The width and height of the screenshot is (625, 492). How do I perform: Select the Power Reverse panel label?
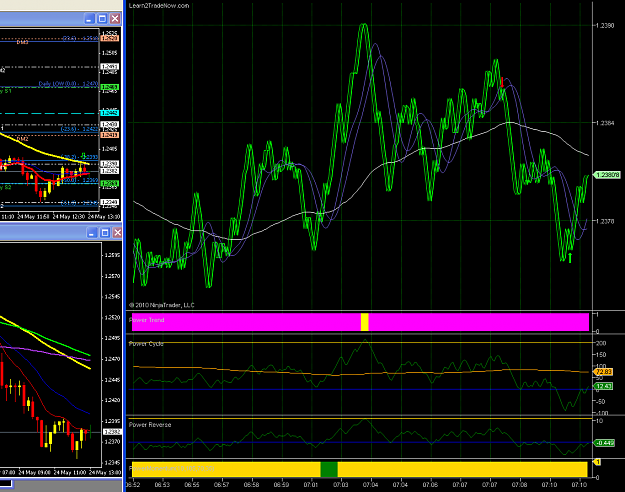[x=150, y=425]
